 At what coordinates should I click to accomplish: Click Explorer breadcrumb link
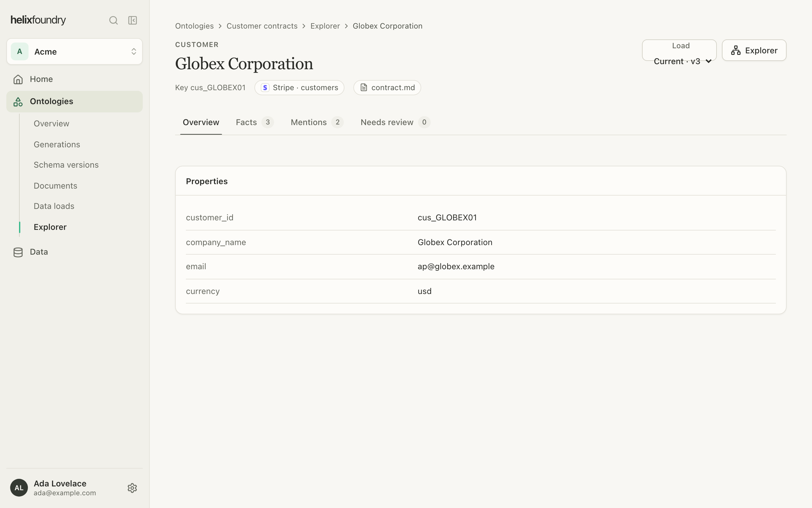click(325, 26)
